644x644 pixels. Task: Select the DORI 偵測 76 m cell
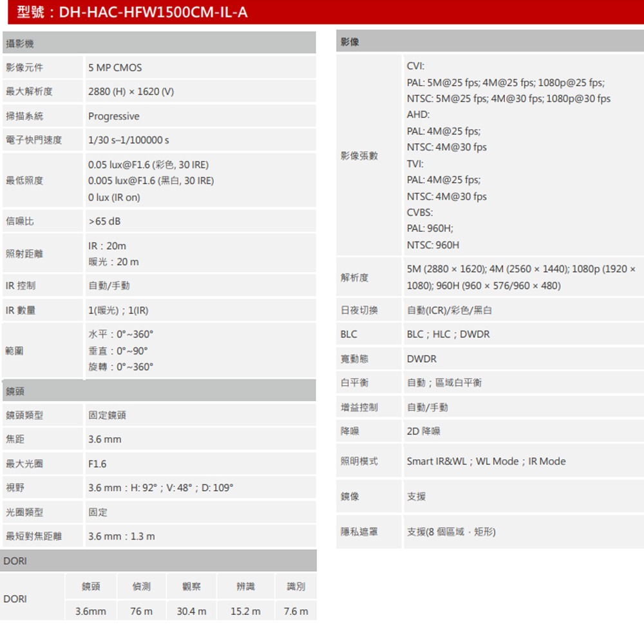click(142, 611)
